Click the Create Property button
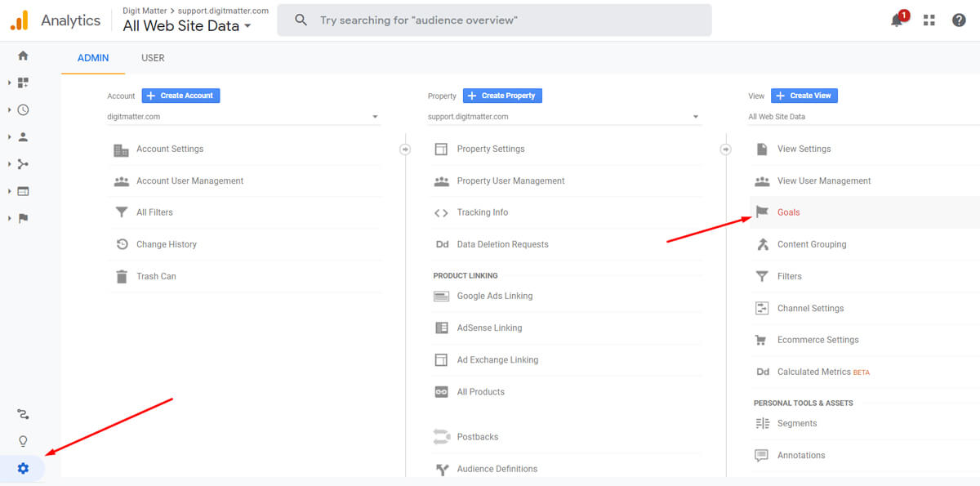980x486 pixels. pos(502,96)
